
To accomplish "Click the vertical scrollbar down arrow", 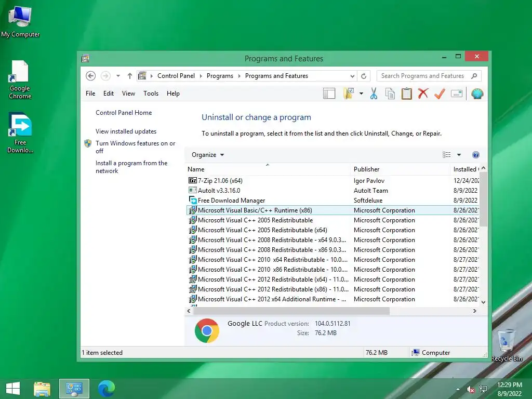I will point(484,302).
